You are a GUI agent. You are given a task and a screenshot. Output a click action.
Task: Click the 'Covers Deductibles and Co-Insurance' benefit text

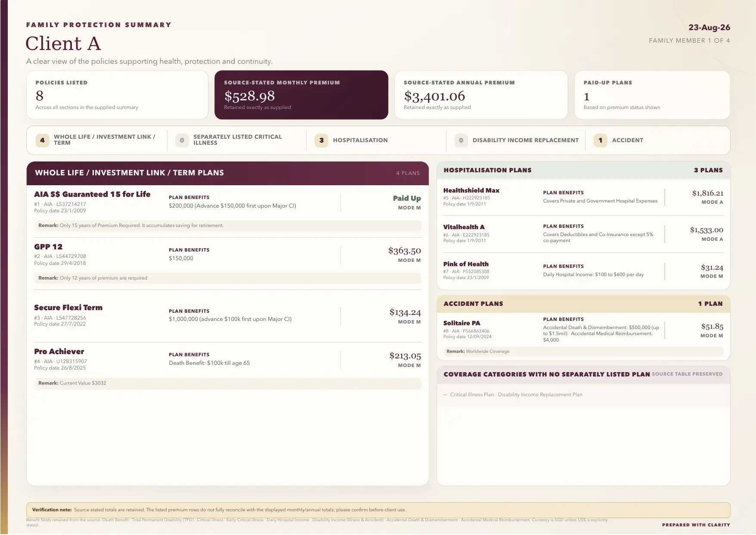[x=598, y=237]
